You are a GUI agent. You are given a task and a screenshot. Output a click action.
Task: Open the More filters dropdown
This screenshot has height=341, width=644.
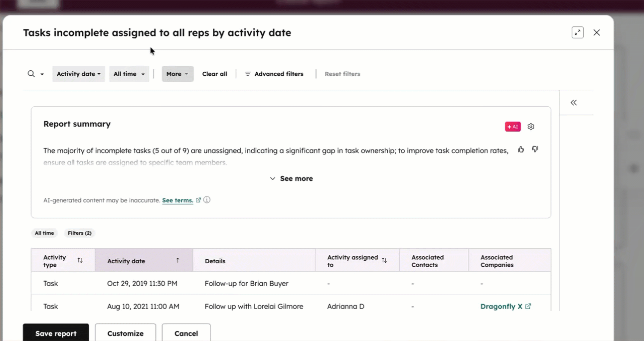177,73
